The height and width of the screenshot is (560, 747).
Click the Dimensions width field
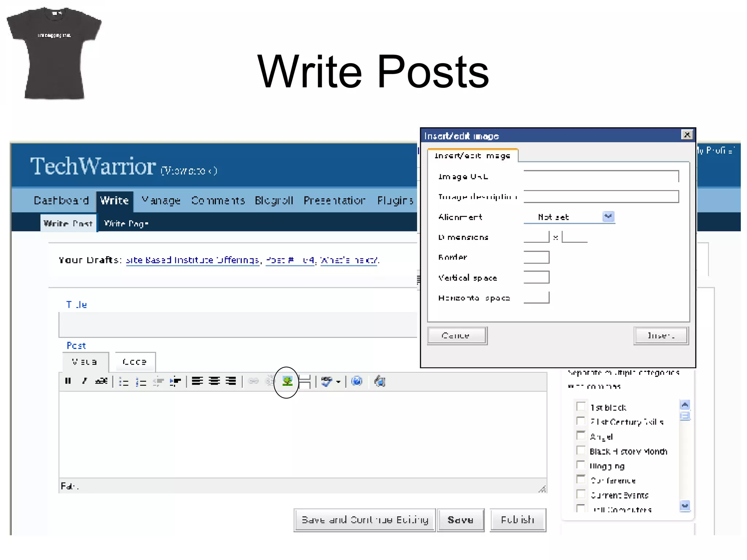536,237
